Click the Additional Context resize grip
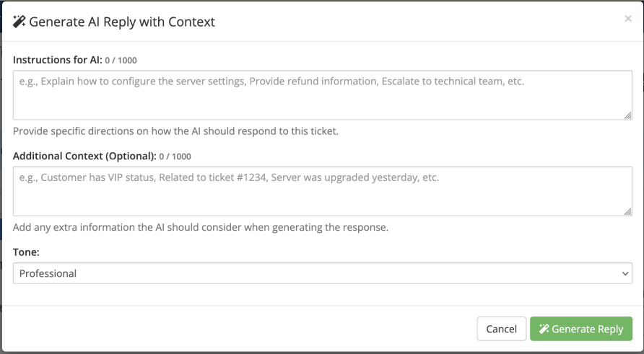Image resolution: width=644 pixels, height=354 pixels. click(628, 211)
